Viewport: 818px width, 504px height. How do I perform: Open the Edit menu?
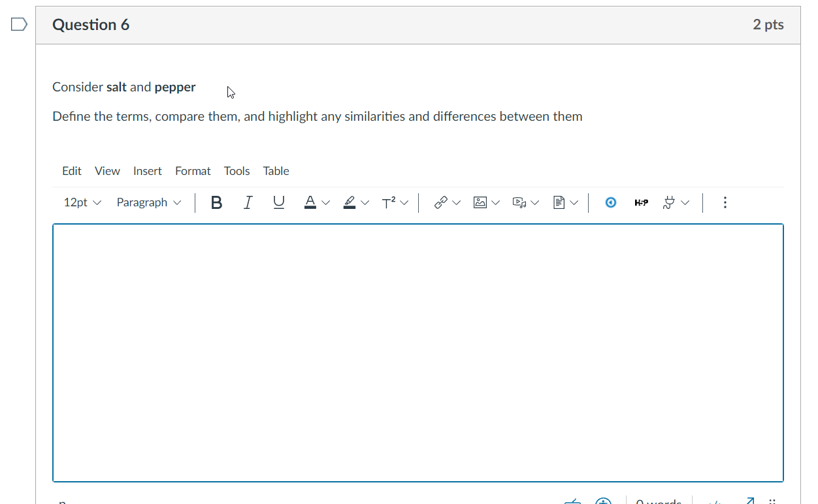(72, 171)
